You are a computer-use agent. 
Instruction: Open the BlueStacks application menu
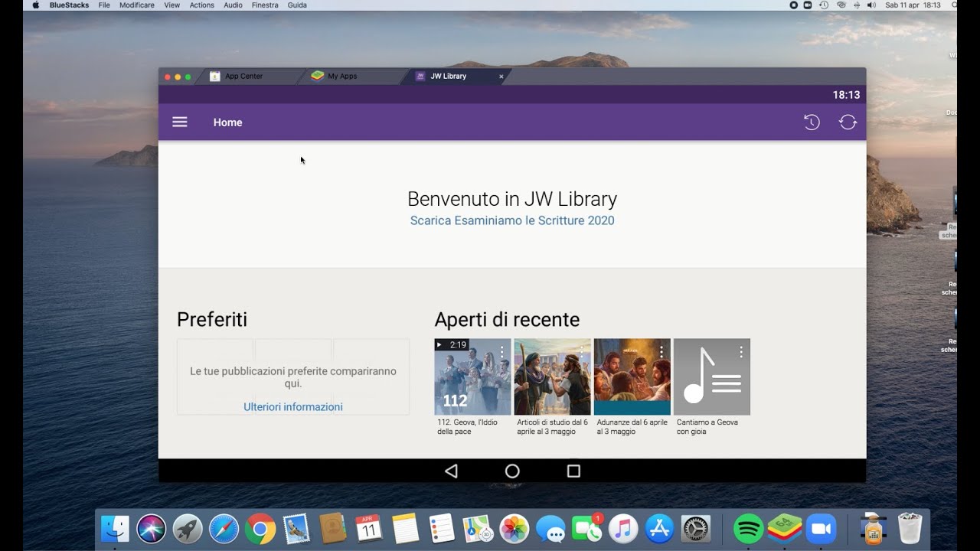(69, 5)
